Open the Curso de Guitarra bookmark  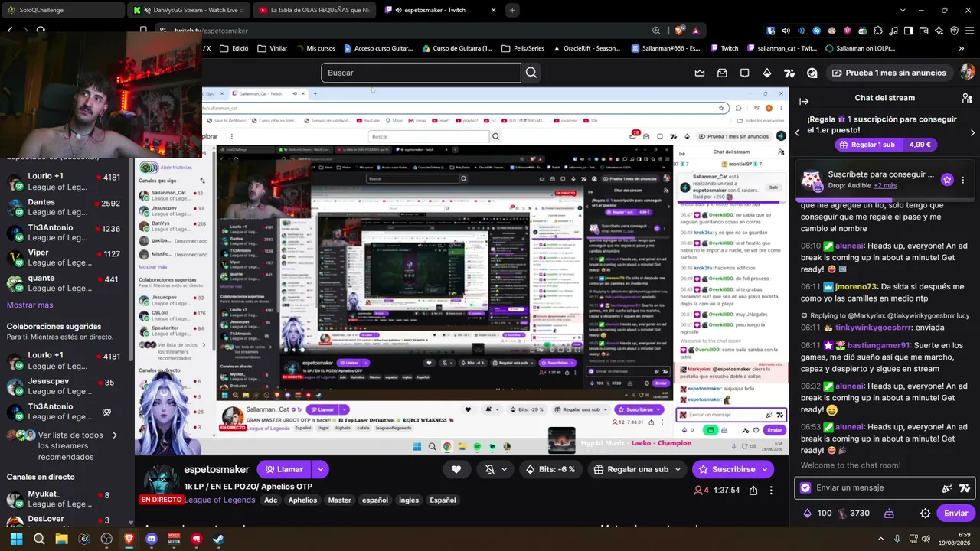pyautogui.click(x=457, y=48)
